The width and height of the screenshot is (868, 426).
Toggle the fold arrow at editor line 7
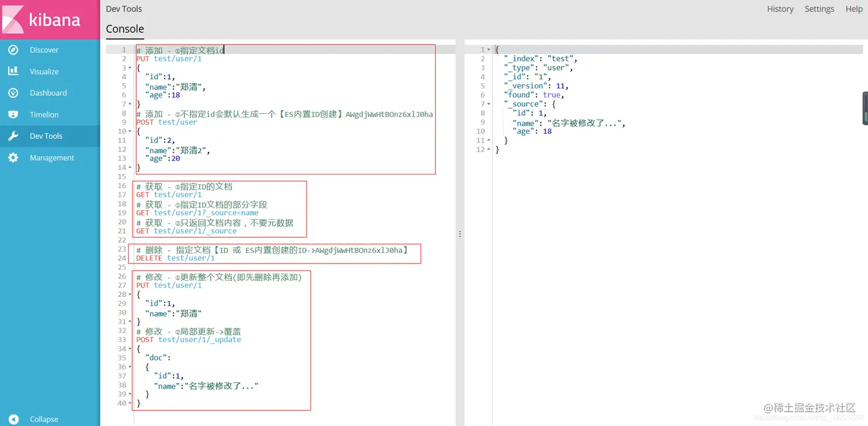tap(130, 104)
